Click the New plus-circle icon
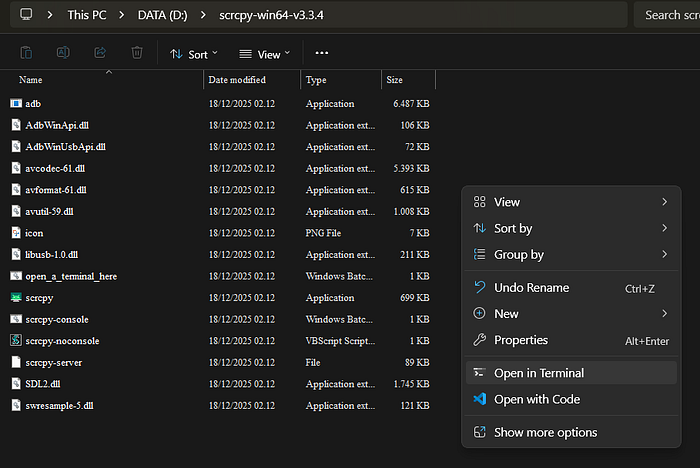This screenshot has height=468, width=700. (479, 313)
